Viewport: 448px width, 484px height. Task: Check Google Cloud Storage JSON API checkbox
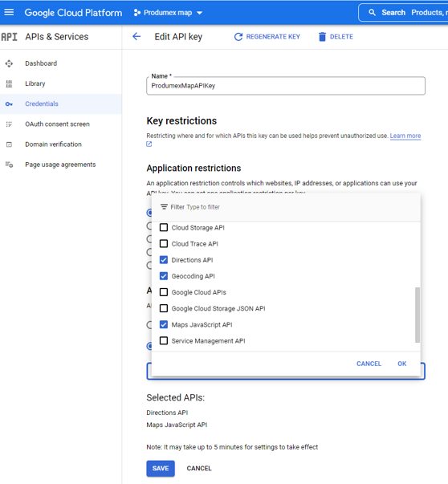pyautogui.click(x=164, y=308)
